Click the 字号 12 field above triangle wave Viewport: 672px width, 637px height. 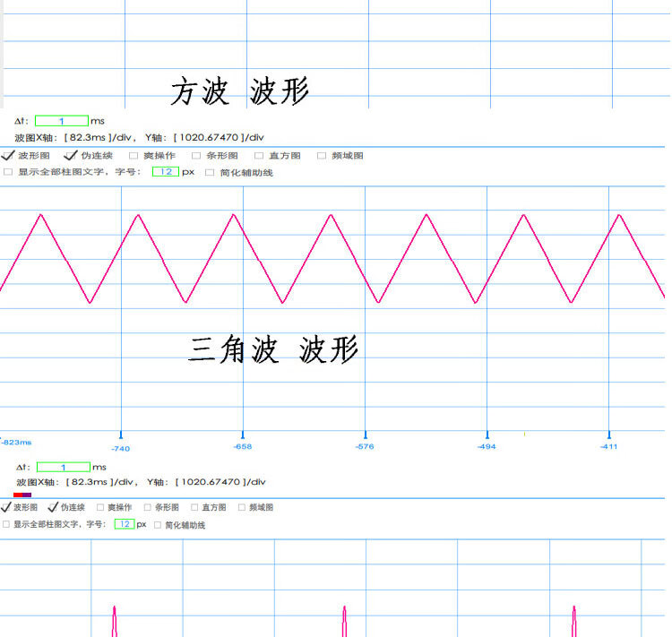coord(166,172)
